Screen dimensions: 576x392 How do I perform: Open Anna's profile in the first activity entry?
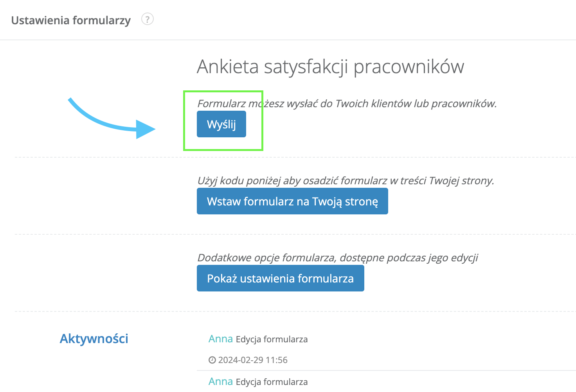click(220, 339)
